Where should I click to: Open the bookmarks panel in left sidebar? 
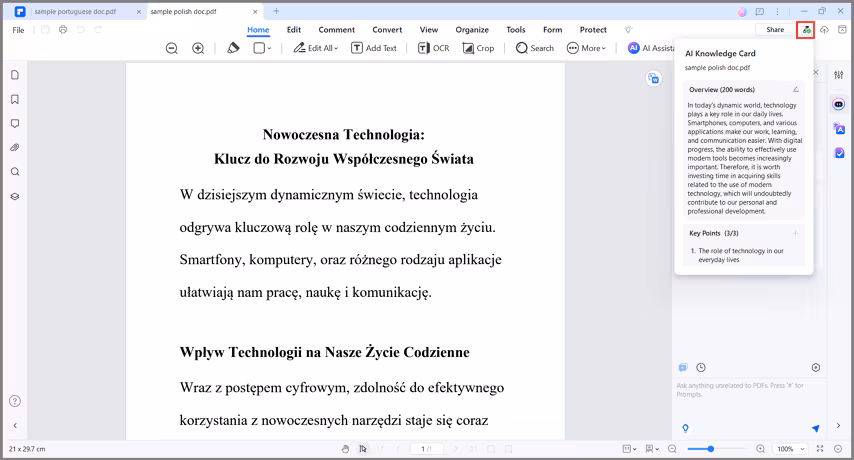(x=15, y=99)
